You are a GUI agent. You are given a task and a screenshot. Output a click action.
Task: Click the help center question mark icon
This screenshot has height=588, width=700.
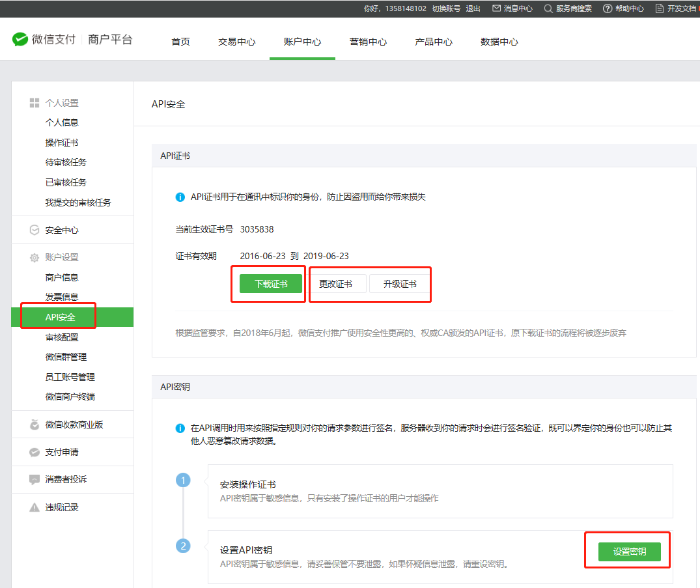tap(608, 8)
